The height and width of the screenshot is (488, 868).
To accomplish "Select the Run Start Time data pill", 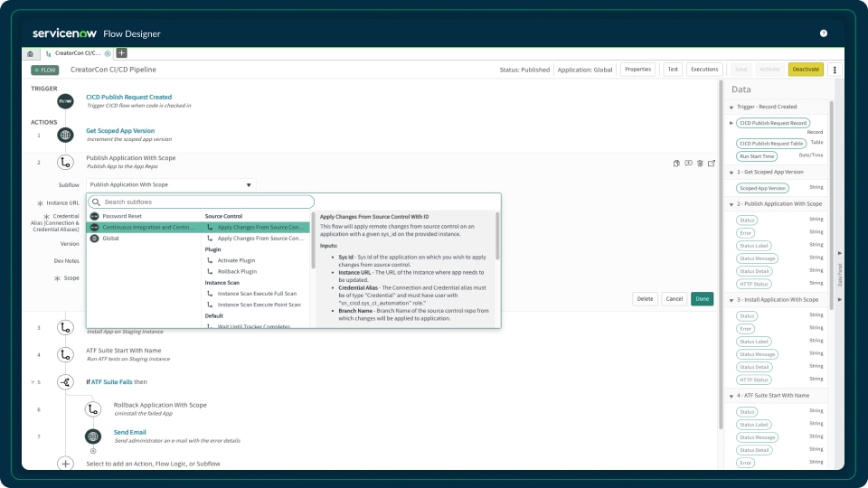I will pyautogui.click(x=757, y=156).
